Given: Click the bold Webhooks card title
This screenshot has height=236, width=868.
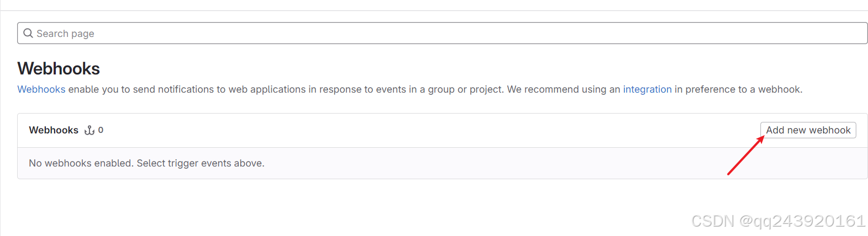Looking at the screenshot, I should (54, 130).
